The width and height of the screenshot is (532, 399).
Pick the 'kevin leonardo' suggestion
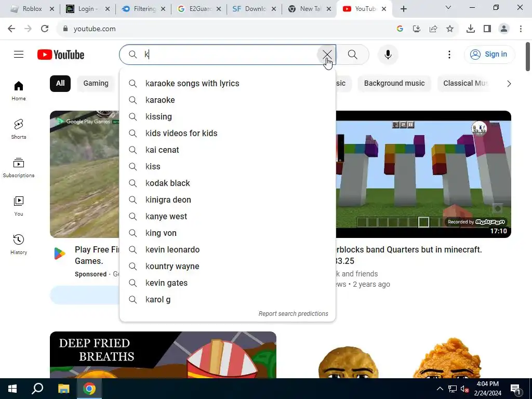(x=228, y=250)
